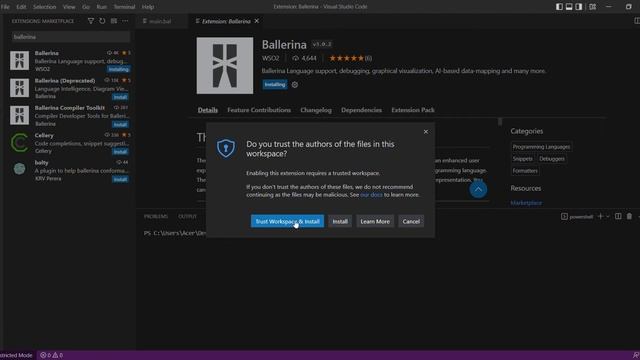Open the Extension Pack tab

tap(413, 110)
